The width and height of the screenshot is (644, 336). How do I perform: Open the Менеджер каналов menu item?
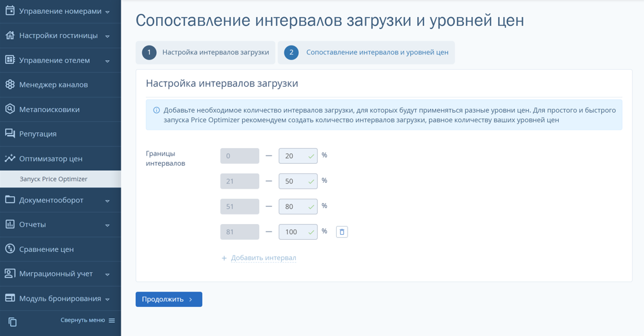(61, 85)
